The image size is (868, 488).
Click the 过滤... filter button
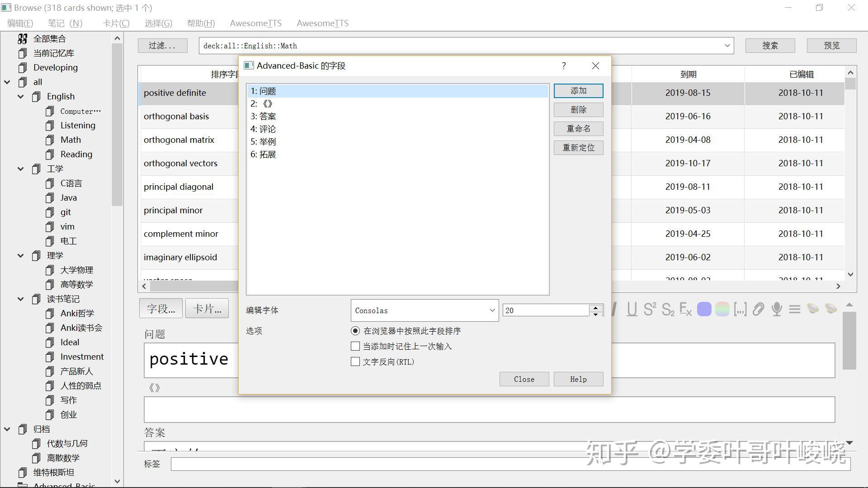pyautogui.click(x=162, y=46)
